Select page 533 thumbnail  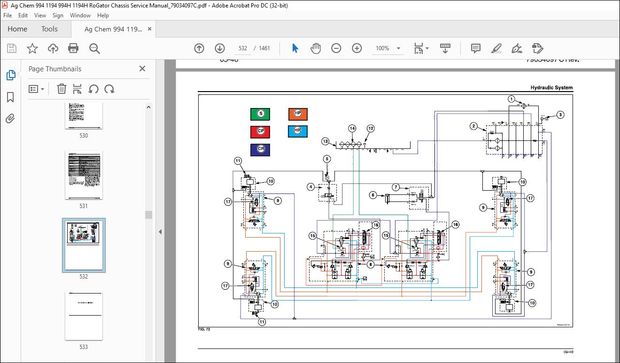(83, 316)
